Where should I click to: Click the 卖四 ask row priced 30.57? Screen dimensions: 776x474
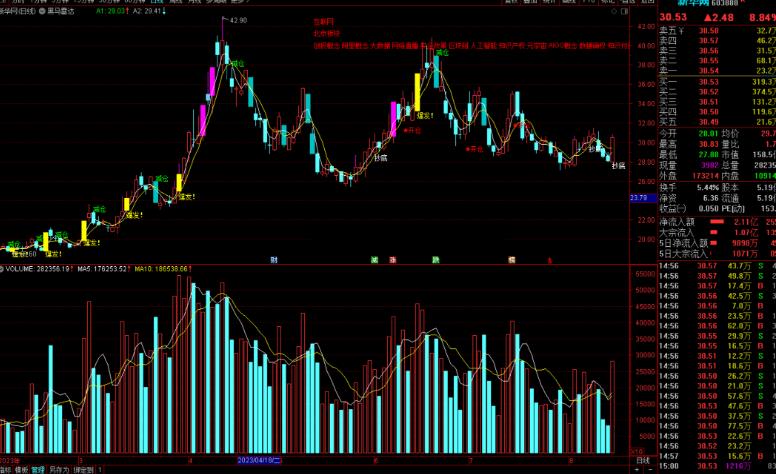pos(717,41)
